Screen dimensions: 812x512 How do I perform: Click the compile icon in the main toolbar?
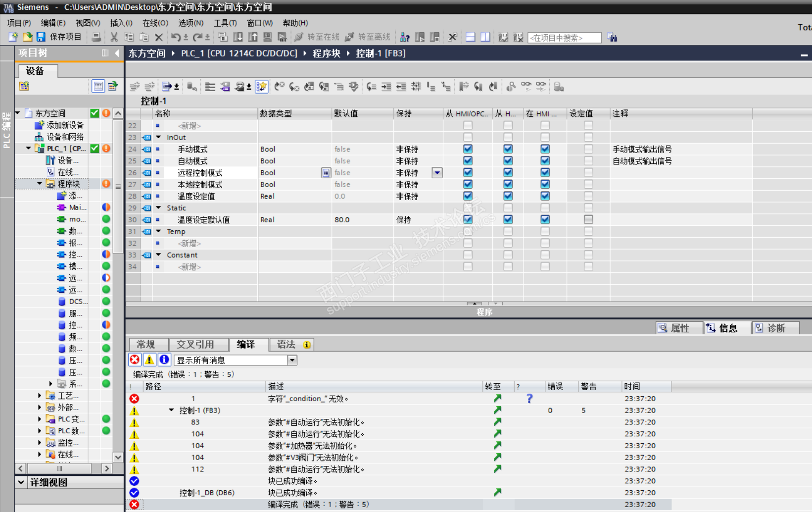click(x=223, y=37)
